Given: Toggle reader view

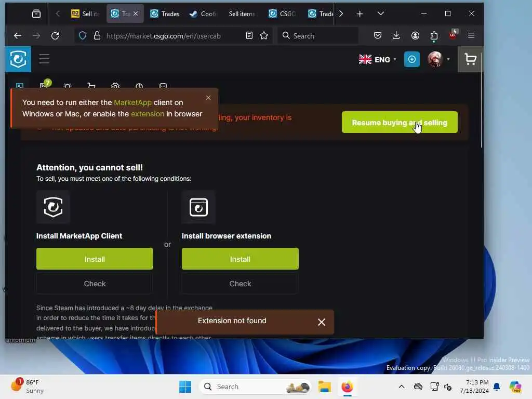Looking at the screenshot, I should 249,36.
